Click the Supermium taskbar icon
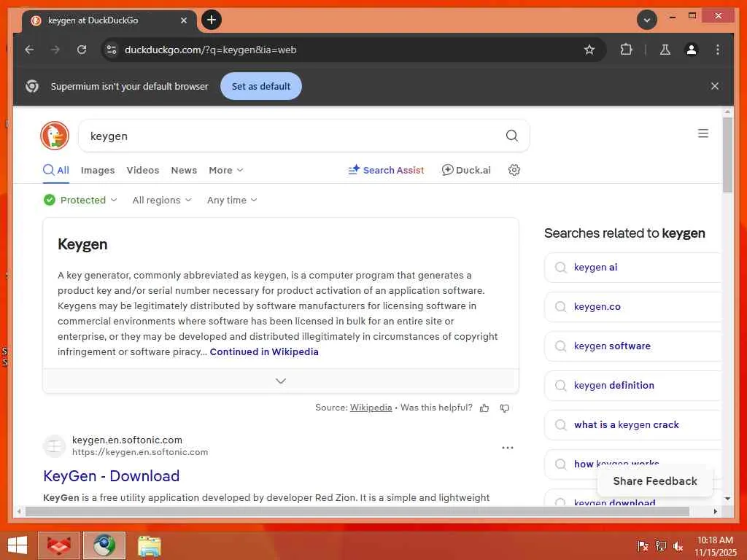 pos(104,545)
